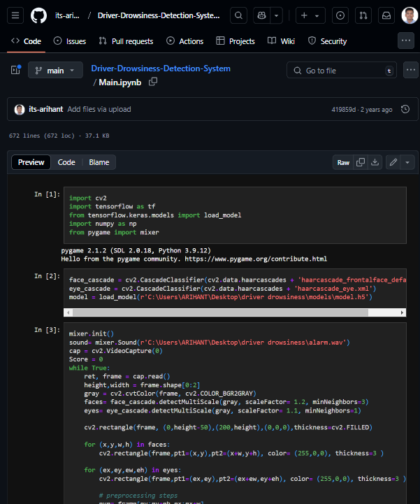
Task: Open more edit options dropdown arrow
Action: coord(407,162)
